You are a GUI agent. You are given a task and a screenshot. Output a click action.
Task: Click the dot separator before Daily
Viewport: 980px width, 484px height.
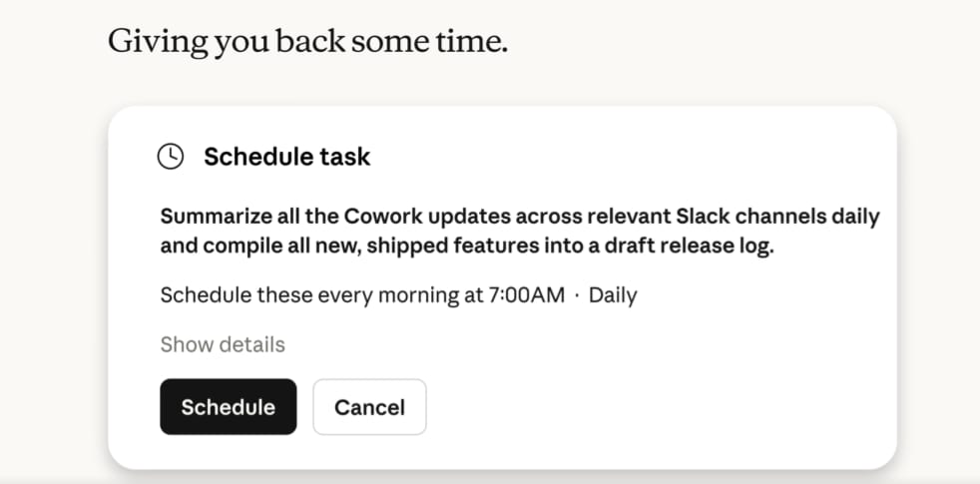point(577,295)
